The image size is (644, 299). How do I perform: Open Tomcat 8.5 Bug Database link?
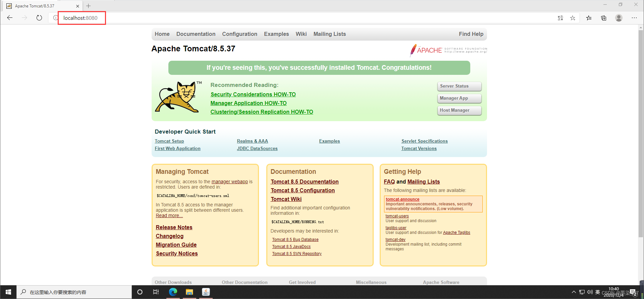click(296, 240)
